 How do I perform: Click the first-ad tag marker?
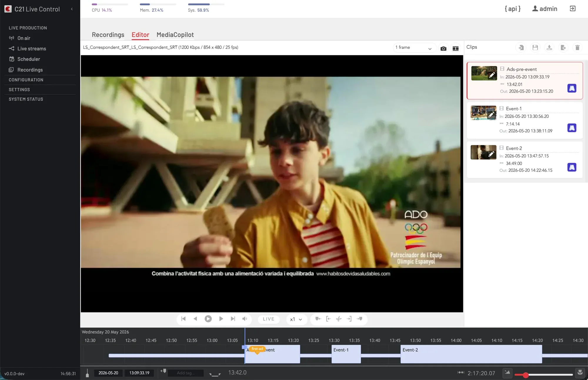[257, 349]
